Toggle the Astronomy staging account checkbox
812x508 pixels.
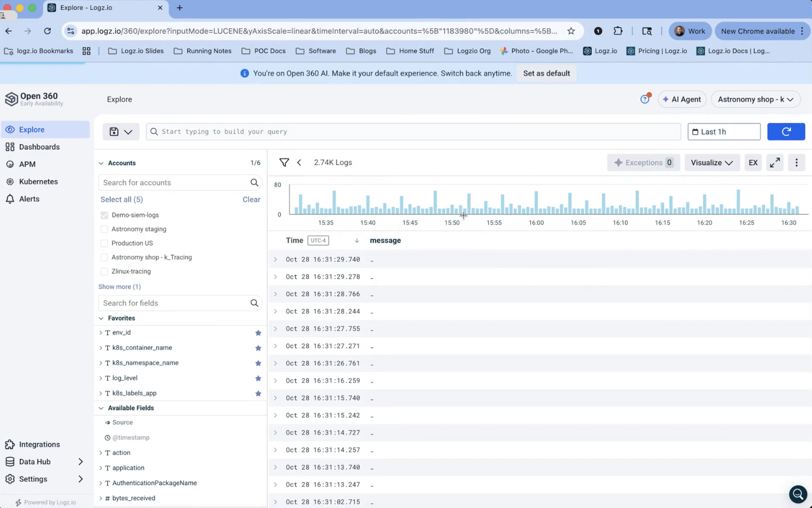pyautogui.click(x=105, y=229)
